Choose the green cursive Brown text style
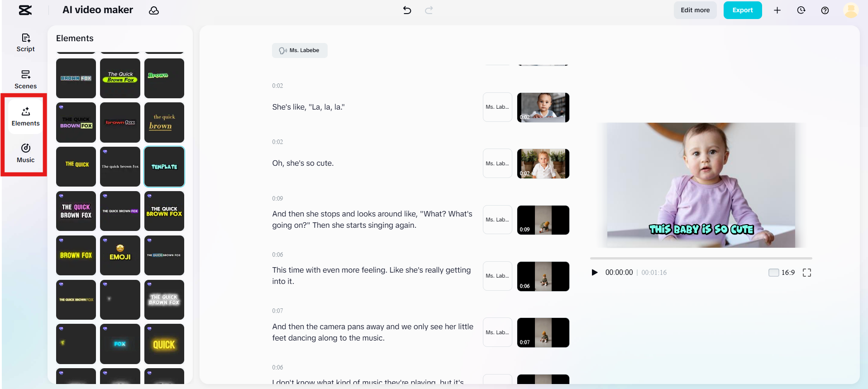Viewport: 868px width, 389px height. (x=164, y=78)
